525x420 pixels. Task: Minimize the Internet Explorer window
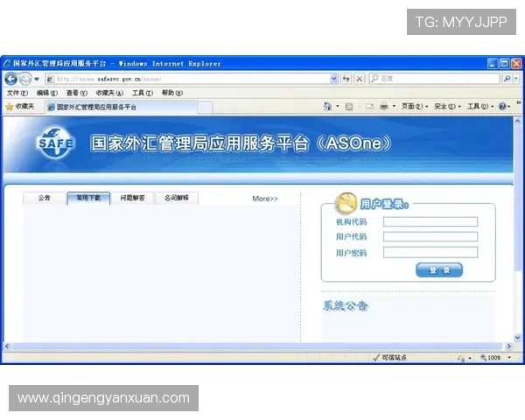tap(492, 64)
